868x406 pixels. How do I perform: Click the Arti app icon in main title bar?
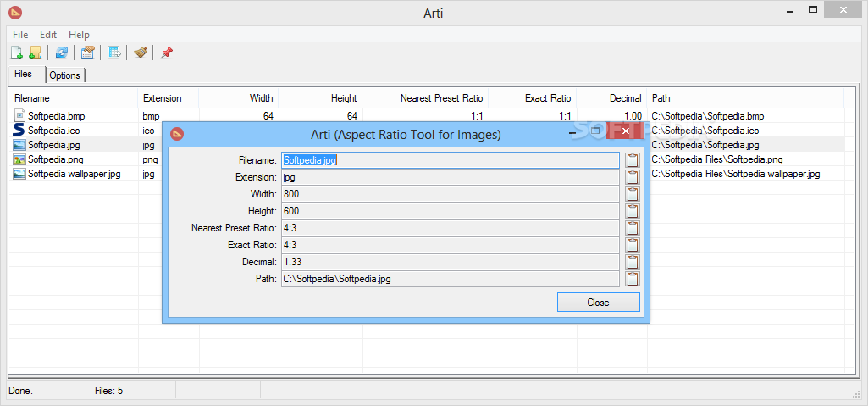(x=15, y=12)
